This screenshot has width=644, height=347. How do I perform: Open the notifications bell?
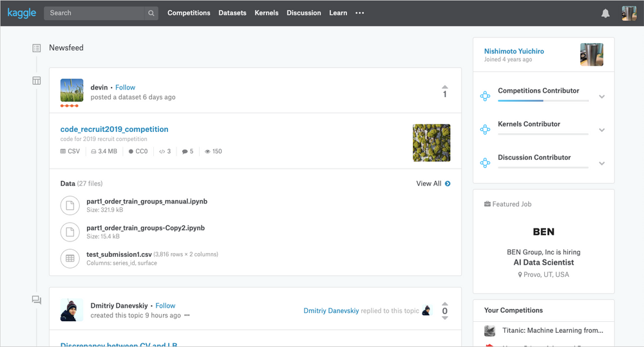(x=605, y=13)
